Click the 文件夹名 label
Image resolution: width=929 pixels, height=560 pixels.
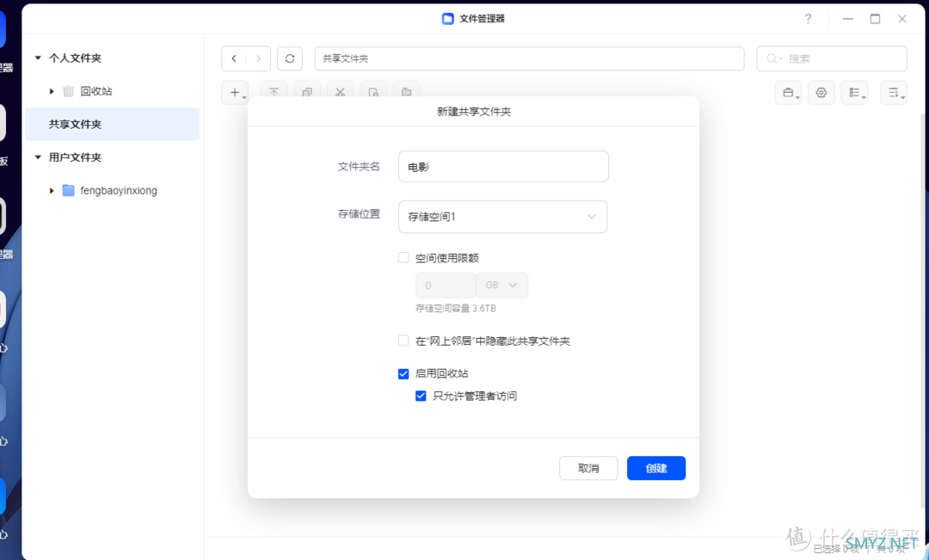pos(359,167)
